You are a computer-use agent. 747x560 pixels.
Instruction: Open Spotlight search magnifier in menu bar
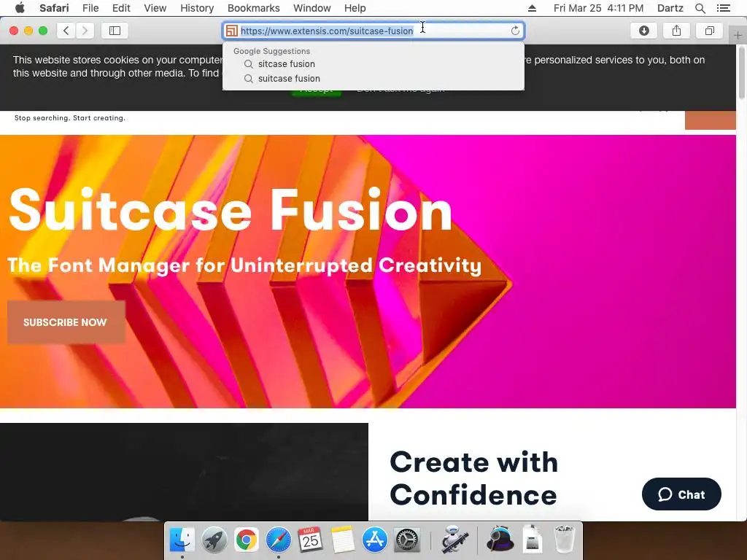coord(700,8)
